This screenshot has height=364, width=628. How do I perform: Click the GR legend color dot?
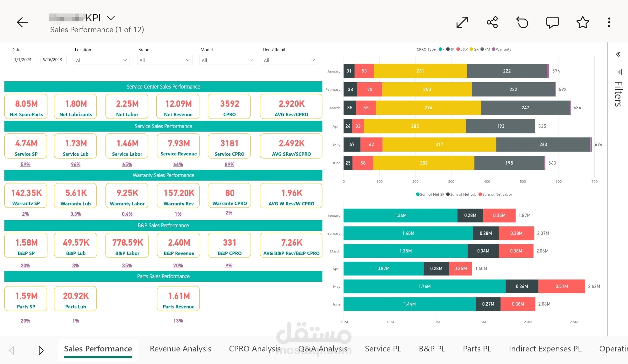pos(471,49)
